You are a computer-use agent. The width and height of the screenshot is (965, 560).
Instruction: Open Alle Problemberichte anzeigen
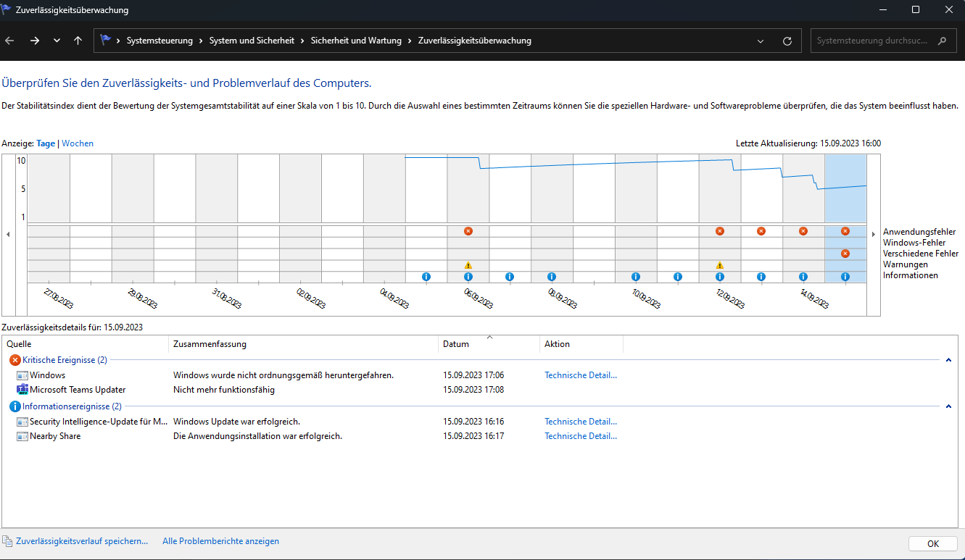click(220, 541)
